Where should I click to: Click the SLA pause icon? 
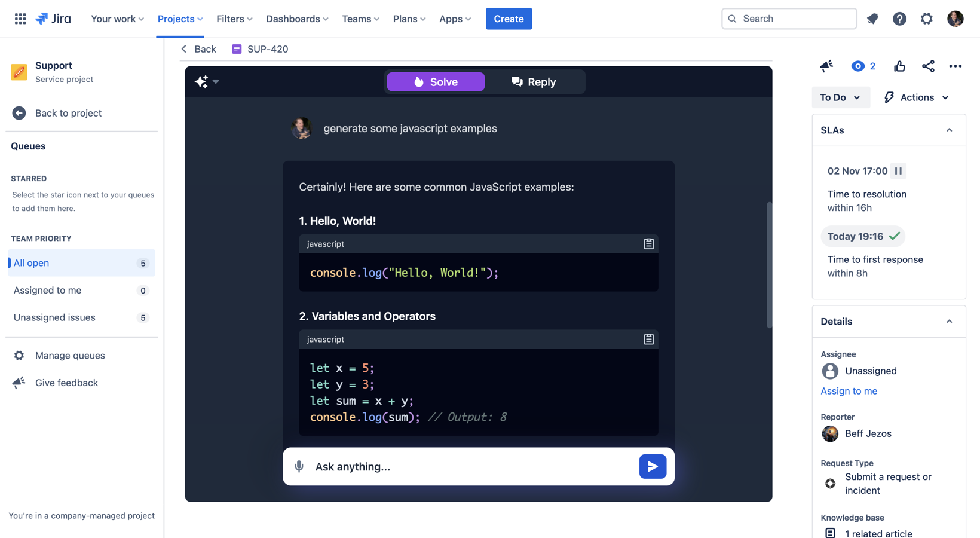tap(898, 171)
